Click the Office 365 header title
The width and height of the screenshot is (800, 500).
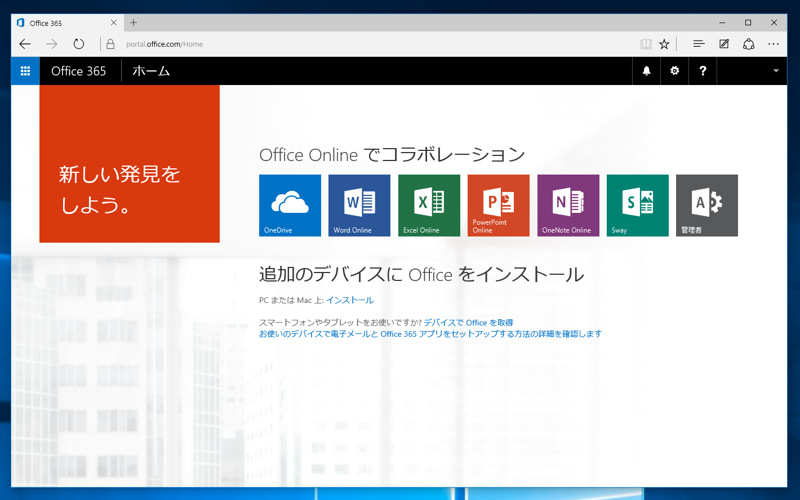[79, 71]
